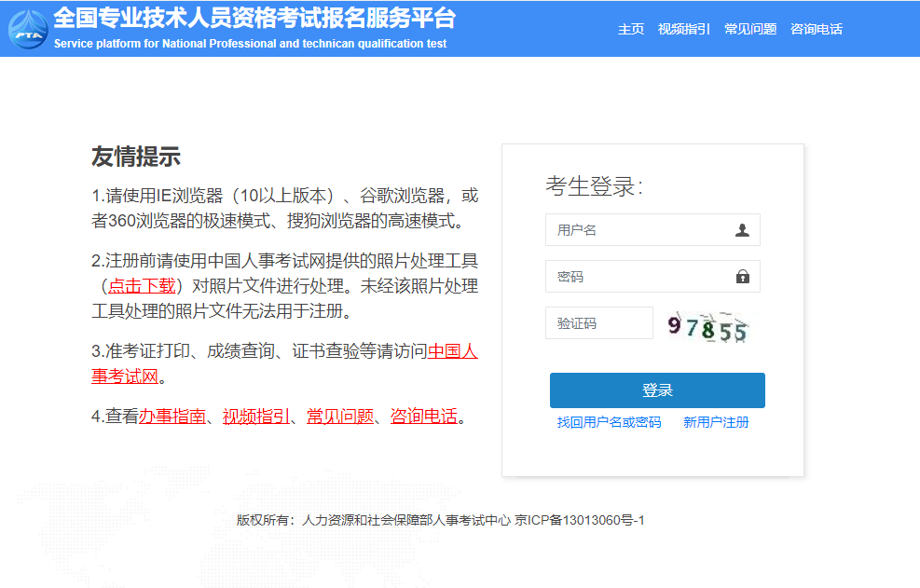The height and width of the screenshot is (588, 920).
Task: Click the red 视频指引 link in tip 4
Action: coord(256,417)
